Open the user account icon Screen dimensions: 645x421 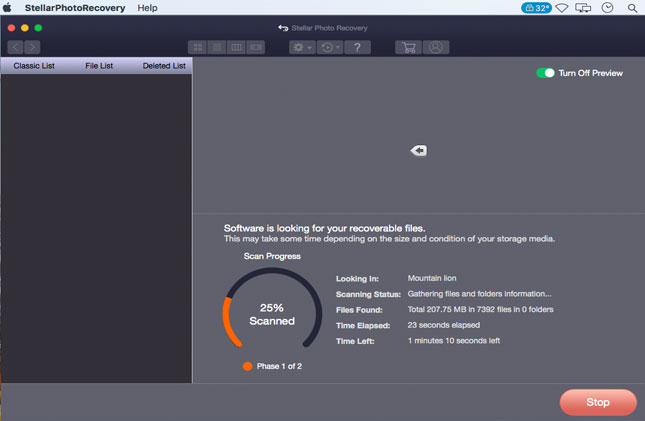[435, 47]
